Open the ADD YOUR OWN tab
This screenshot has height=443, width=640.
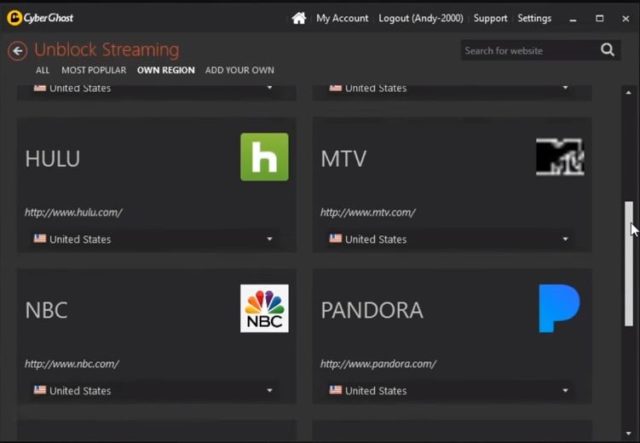click(x=240, y=70)
